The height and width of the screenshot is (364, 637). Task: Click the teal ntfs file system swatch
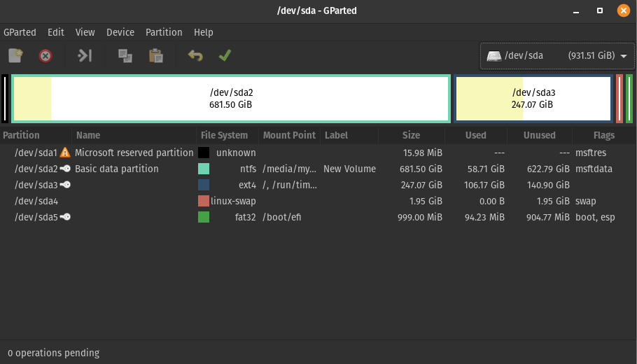point(204,169)
